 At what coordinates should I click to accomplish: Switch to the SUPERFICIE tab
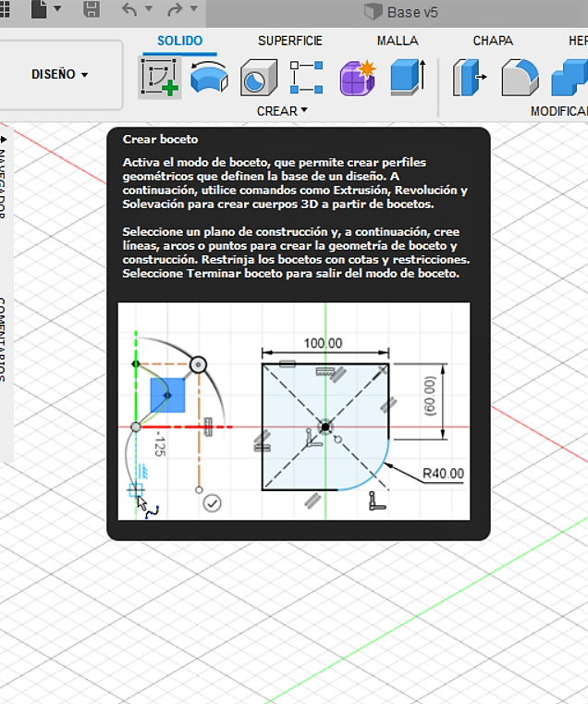tap(290, 41)
